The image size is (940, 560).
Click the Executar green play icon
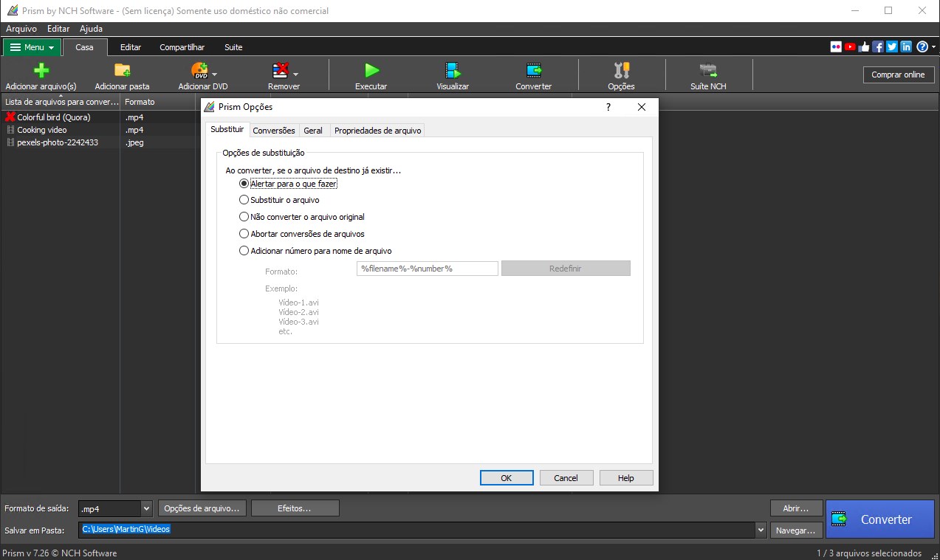(371, 71)
